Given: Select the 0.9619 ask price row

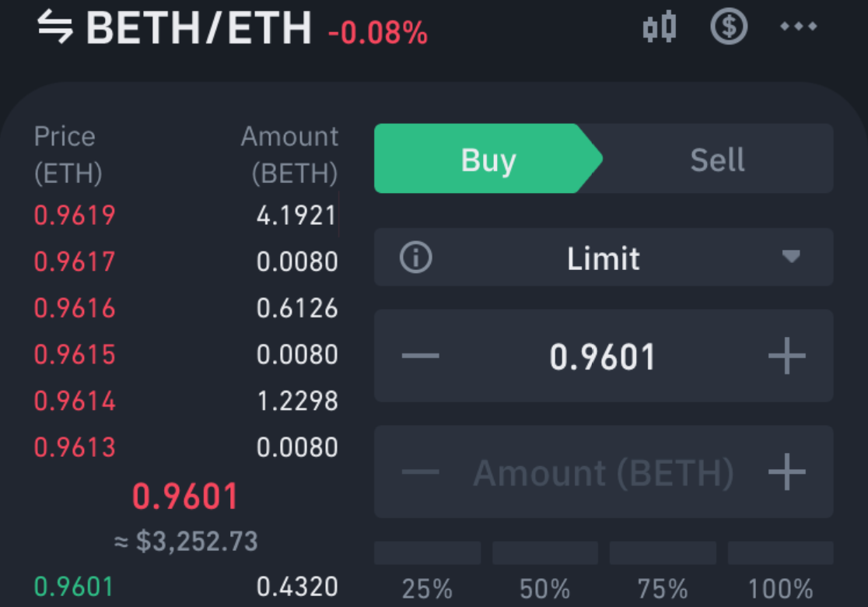Looking at the screenshot, I should coord(185,216).
